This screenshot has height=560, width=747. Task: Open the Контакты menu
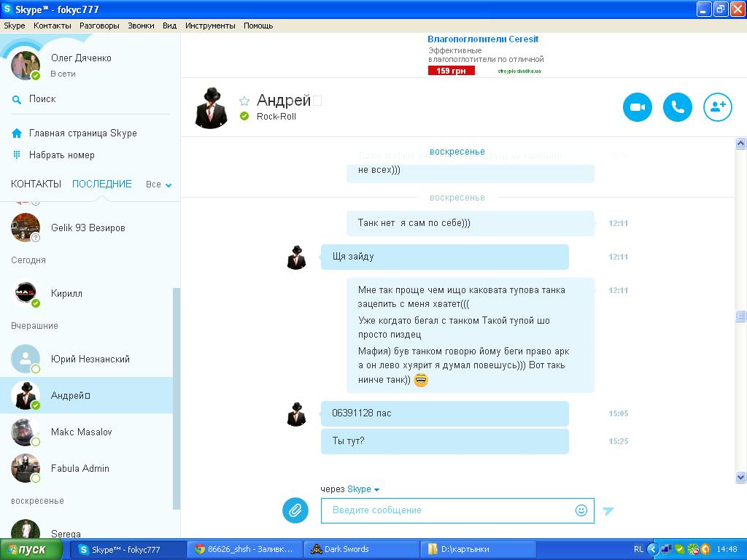tap(53, 26)
